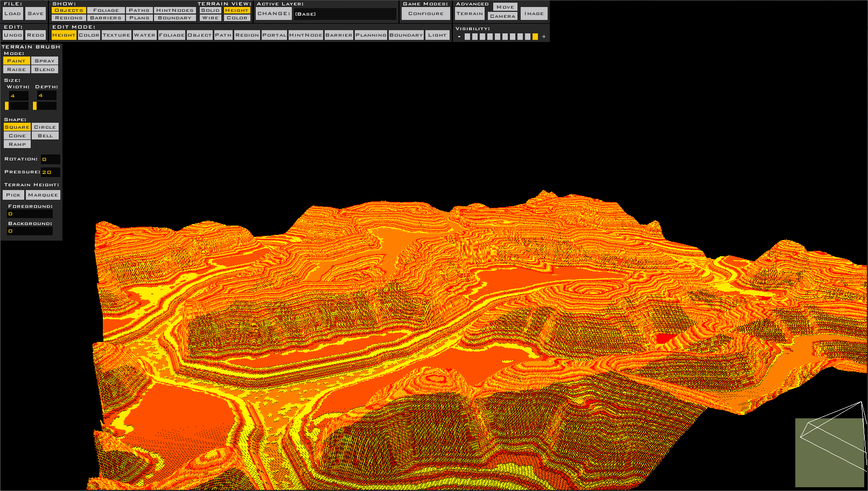Toggle Plans display
The height and width of the screenshot is (491, 868).
pos(139,18)
